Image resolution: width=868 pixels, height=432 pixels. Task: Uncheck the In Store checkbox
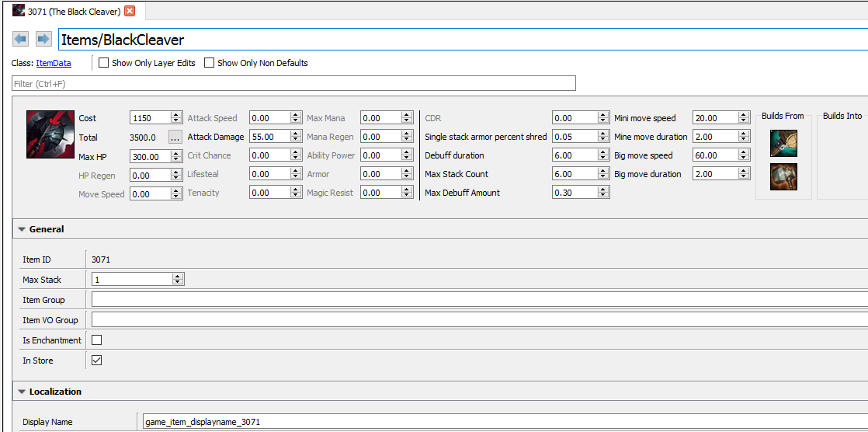97,361
